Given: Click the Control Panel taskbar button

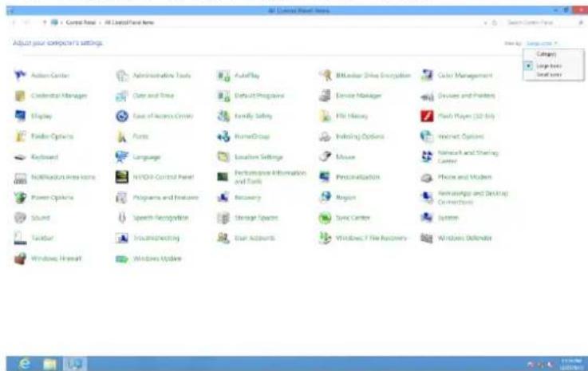Looking at the screenshot, I should [75, 364].
